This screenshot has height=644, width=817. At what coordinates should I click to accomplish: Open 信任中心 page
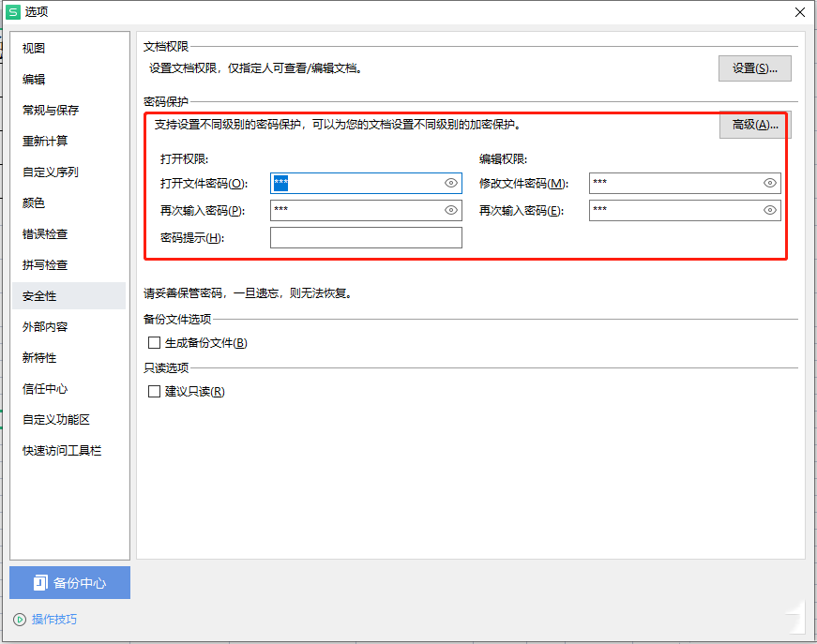pos(68,389)
